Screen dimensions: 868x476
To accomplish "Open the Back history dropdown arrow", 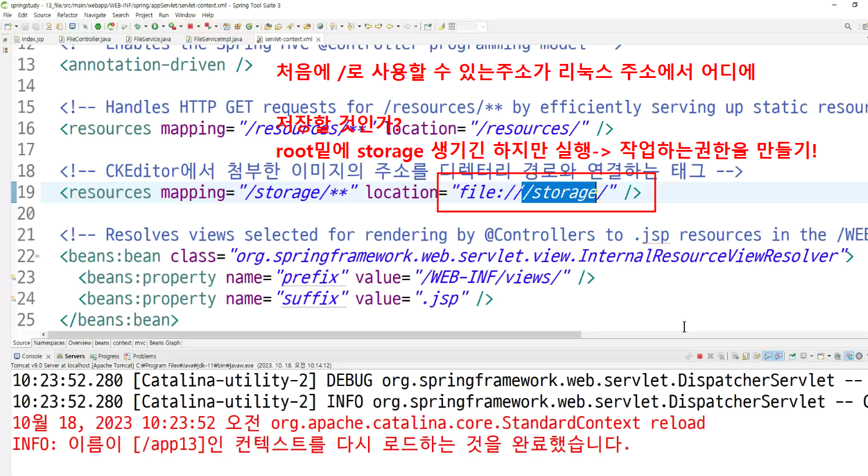I will 398,26.
